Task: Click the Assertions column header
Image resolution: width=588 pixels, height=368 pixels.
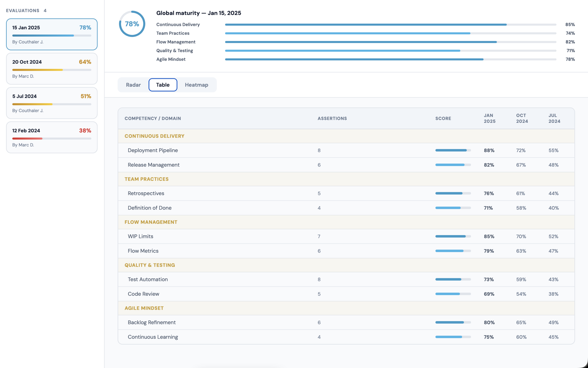Action: [332, 118]
